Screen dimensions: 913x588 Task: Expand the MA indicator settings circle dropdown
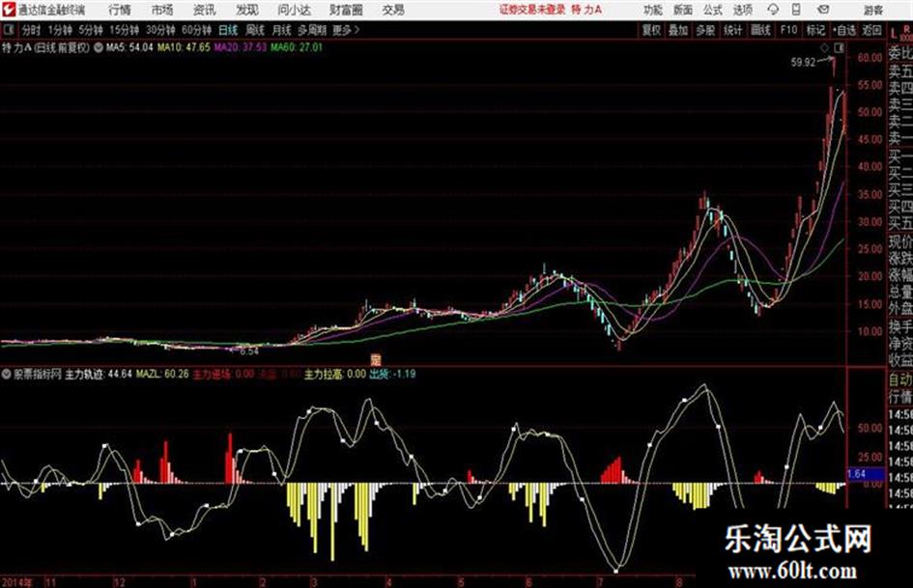[x=99, y=47]
